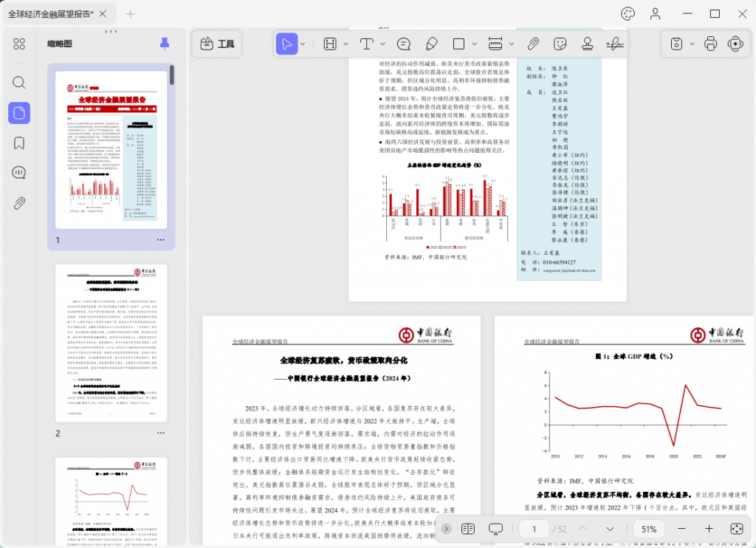Select the stamp tool
Image resolution: width=756 pixels, height=548 pixels.
click(587, 44)
